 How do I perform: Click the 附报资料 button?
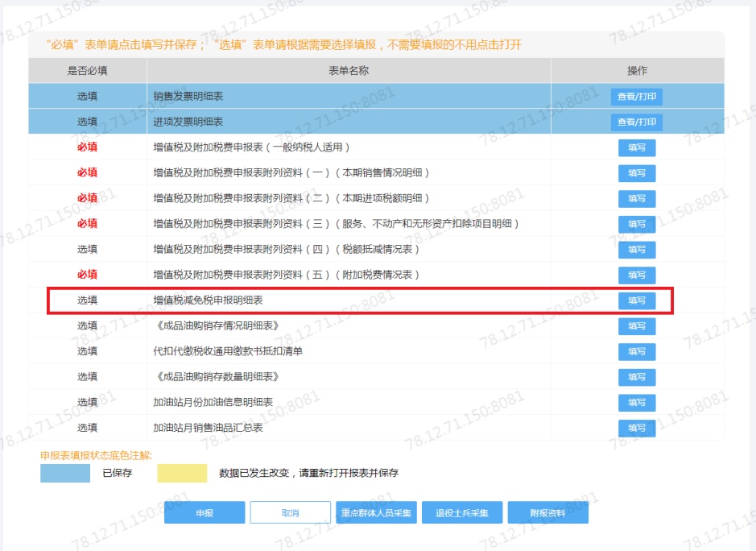coord(547,513)
